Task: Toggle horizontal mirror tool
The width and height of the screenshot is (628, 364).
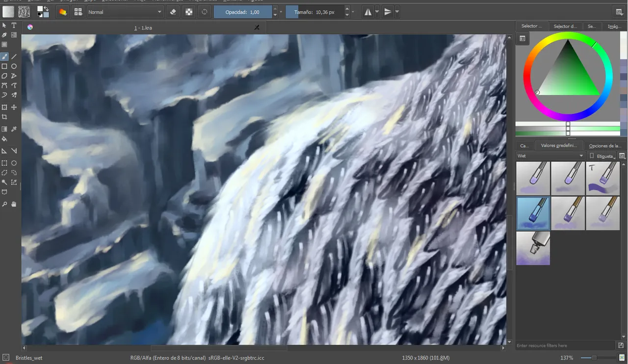Action: point(368,12)
